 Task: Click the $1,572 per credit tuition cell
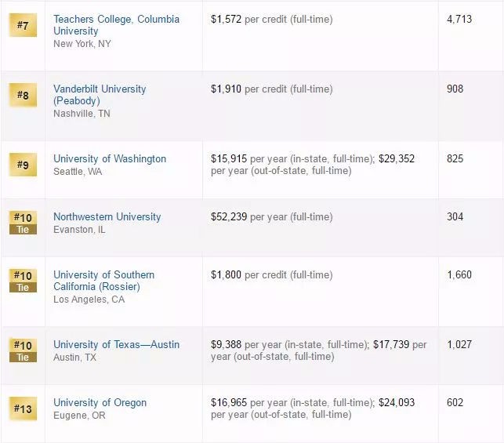point(271,19)
